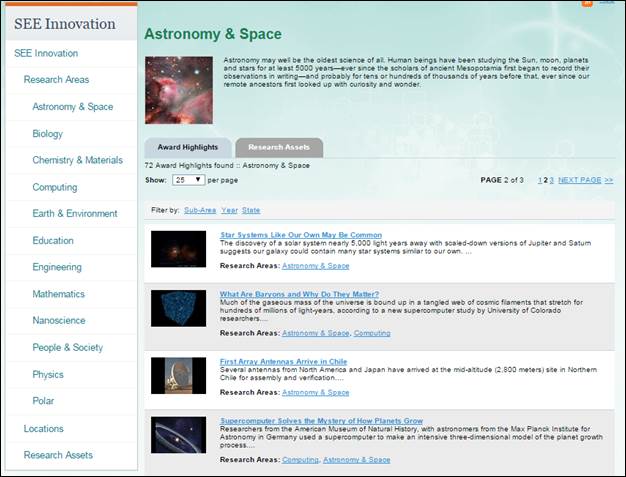Select the Award Highlights tab
Image resolution: width=626 pixels, height=477 pixels.
[x=187, y=147]
